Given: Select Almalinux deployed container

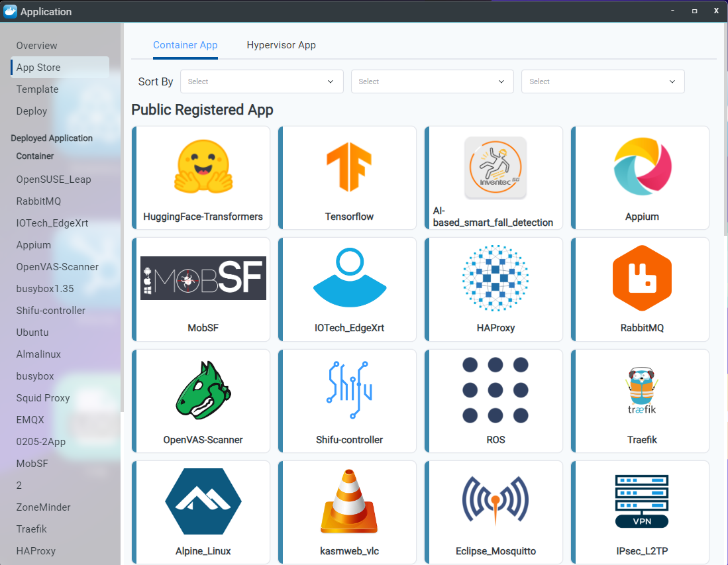Looking at the screenshot, I should point(38,354).
